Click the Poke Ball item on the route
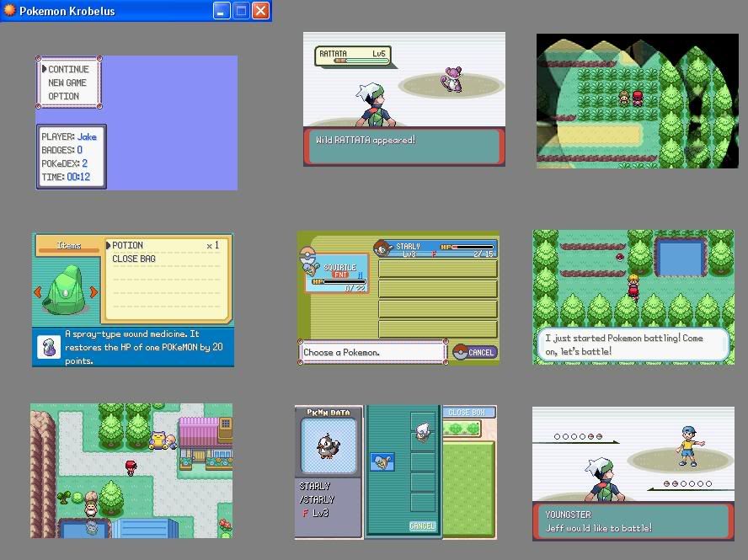This screenshot has width=748, height=560. (x=619, y=257)
